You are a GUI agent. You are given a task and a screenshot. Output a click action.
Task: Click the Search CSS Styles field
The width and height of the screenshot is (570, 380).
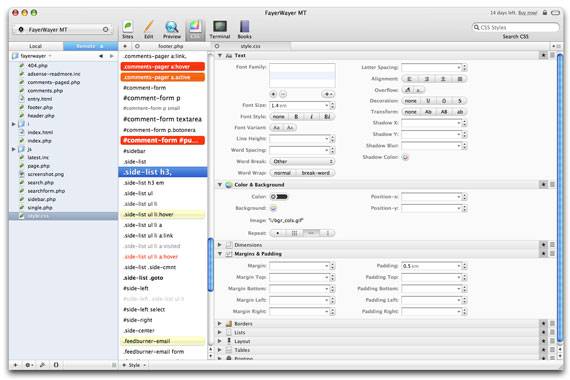(x=516, y=27)
